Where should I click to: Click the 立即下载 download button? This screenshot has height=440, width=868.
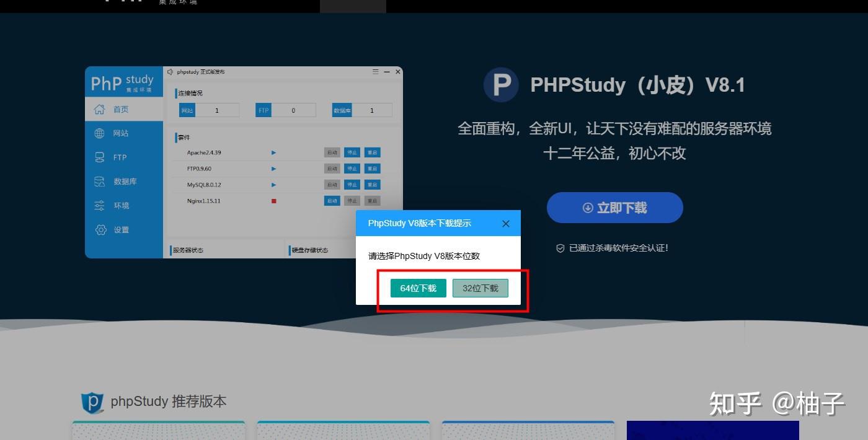pos(614,208)
